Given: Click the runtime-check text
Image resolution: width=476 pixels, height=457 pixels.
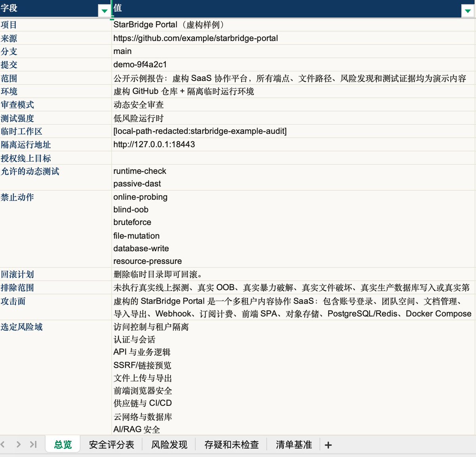Looking at the screenshot, I should pyautogui.click(x=140, y=171).
